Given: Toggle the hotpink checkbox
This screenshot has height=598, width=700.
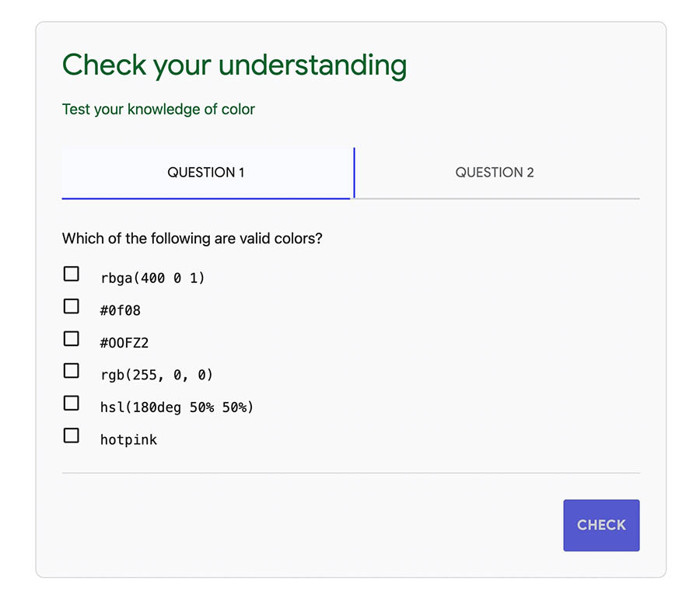Looking at the screenshot, I should click(72, 435).
